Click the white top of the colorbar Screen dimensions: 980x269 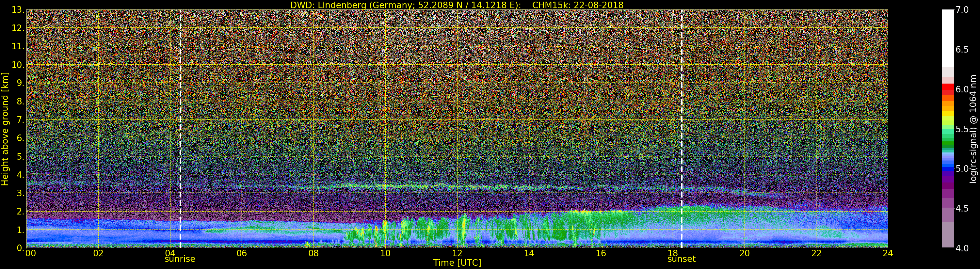tap(948, 38)
